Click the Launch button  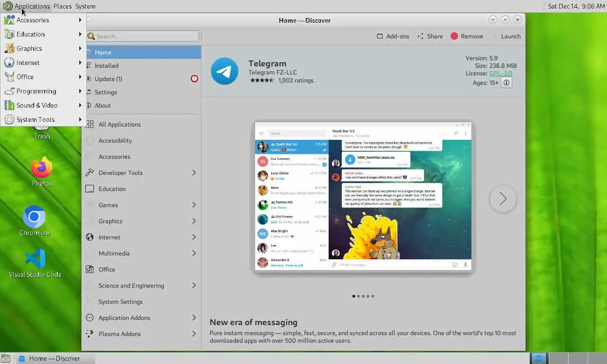tap(506, 36)
